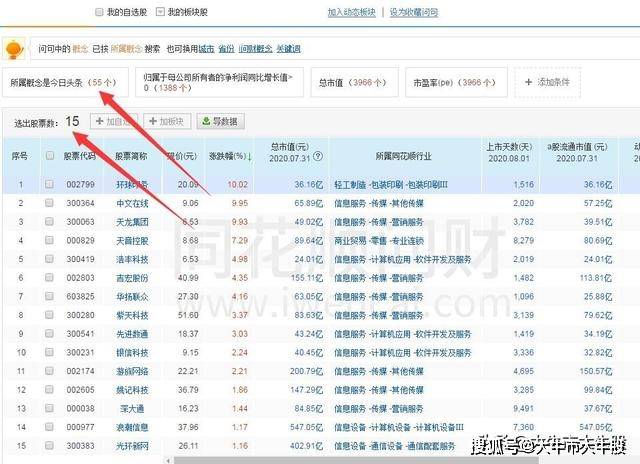Viewport: 640px width, 464px height.
Task: Select the checkbox for 000977 浪潮信息
Action: [49, 427]
